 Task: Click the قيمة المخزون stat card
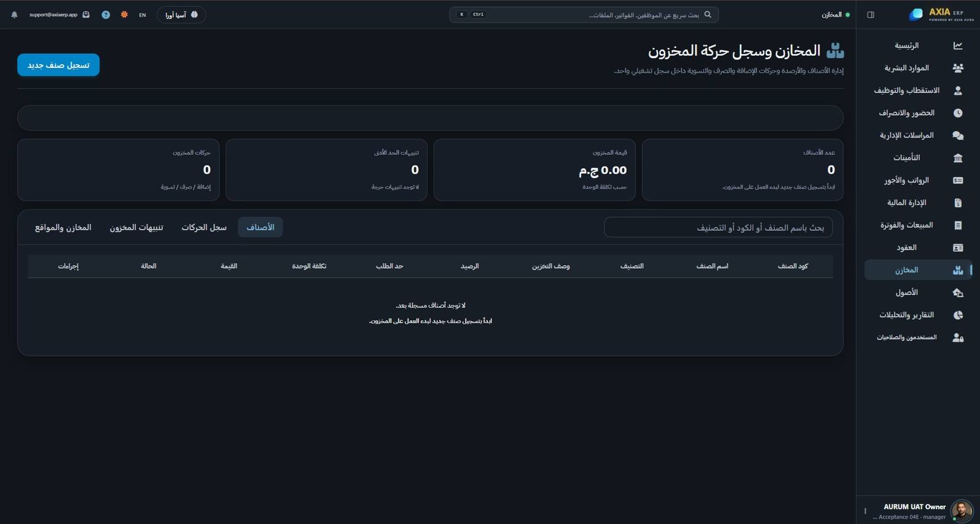[535, 170]
